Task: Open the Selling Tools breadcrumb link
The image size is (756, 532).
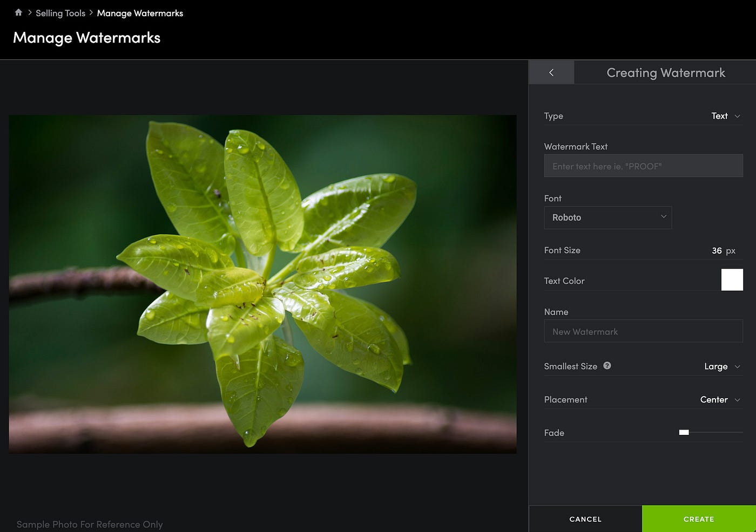Action: coord(60,13)
